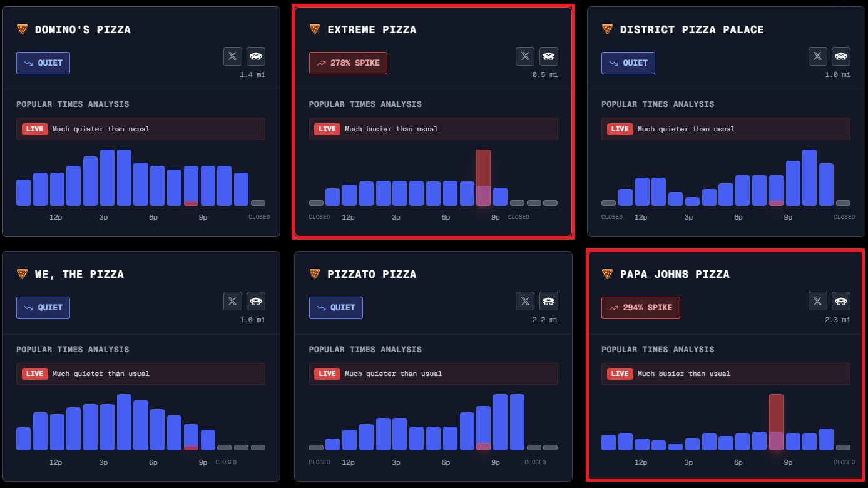This screenshot has width=868, height=488.
Task: Click the 1.4 mi distance text
Action: 252,74
